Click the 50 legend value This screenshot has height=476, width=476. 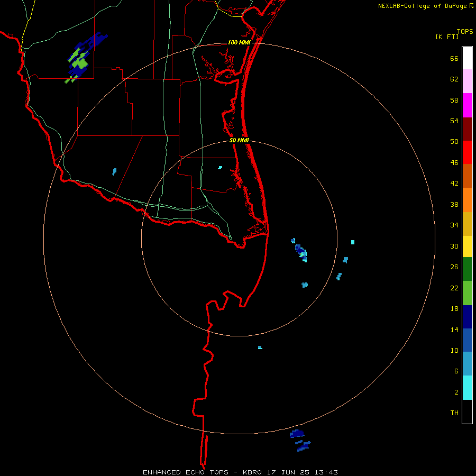click(x=454, y=142)
